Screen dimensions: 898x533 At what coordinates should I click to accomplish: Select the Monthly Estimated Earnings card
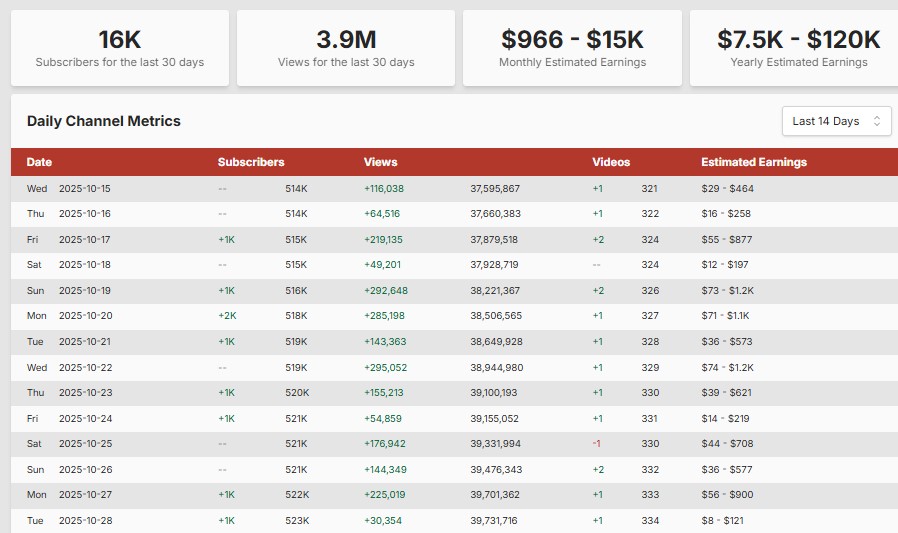(x=572, y=48)
